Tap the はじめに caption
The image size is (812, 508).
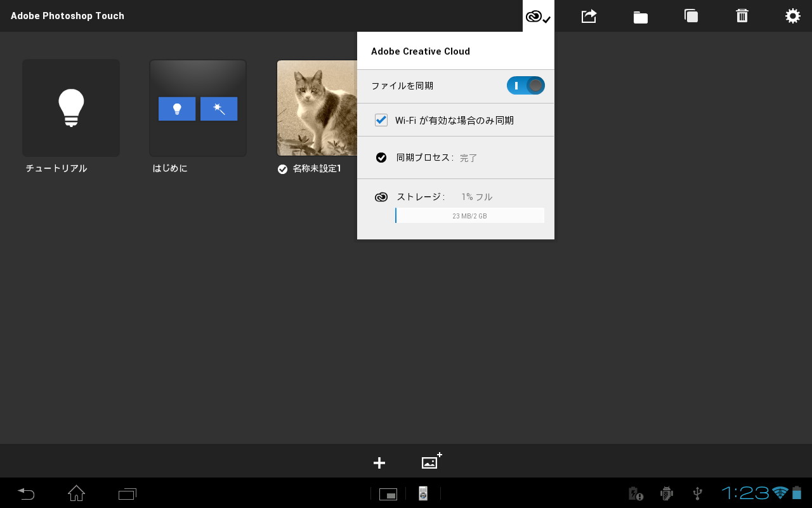(170, 168)
